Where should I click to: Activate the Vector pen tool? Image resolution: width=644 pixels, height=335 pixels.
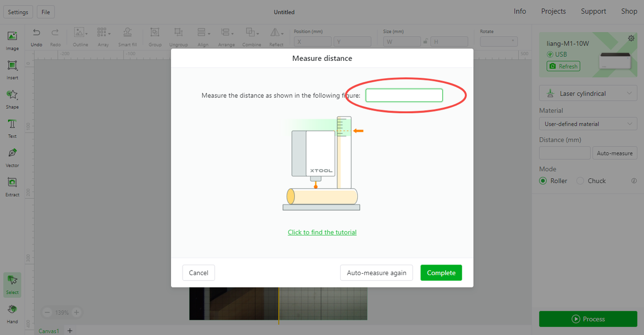(x=12, y=153)
